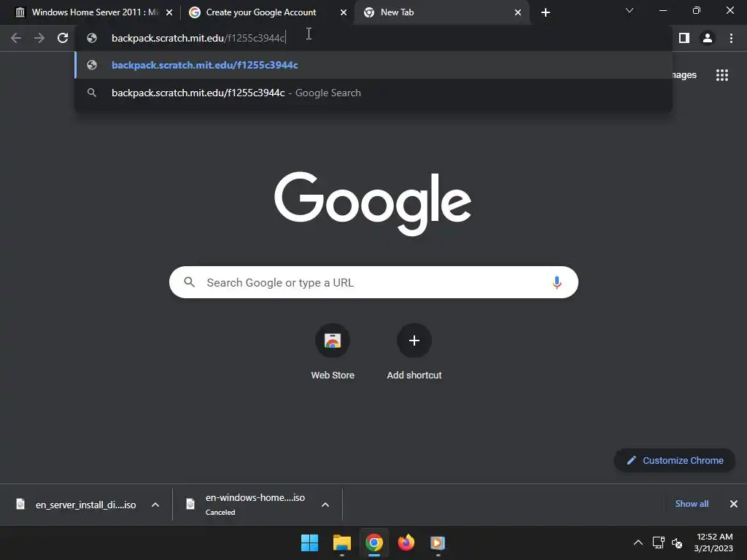Open the Images link near the apps grid
This screenshot has height=560, width=747.
tap(684, 75)
